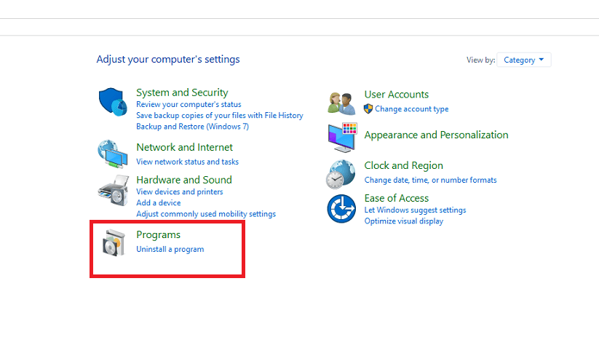Open Hardware and Sound category
The width and height of the screenshot is (599, 364).
click(184, 180)
